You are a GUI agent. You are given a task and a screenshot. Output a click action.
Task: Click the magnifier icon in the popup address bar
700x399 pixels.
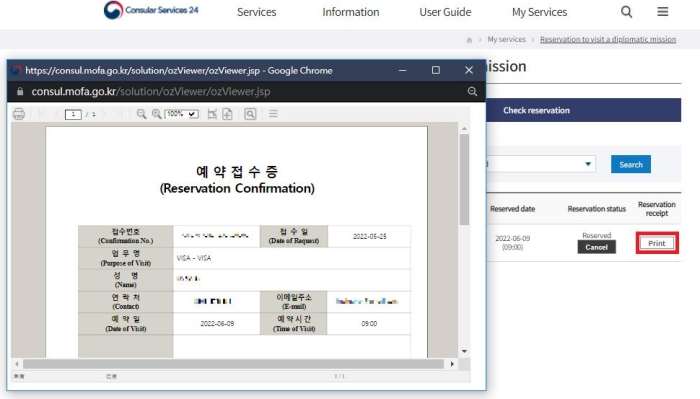pyautogui.click(x=472, y=91)
